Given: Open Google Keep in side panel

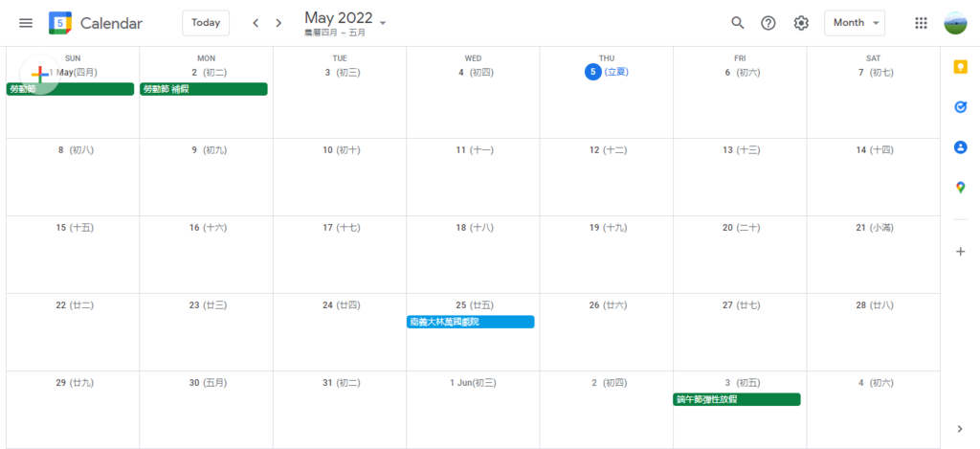Looking at the screenshot, I should coord(960,67).
